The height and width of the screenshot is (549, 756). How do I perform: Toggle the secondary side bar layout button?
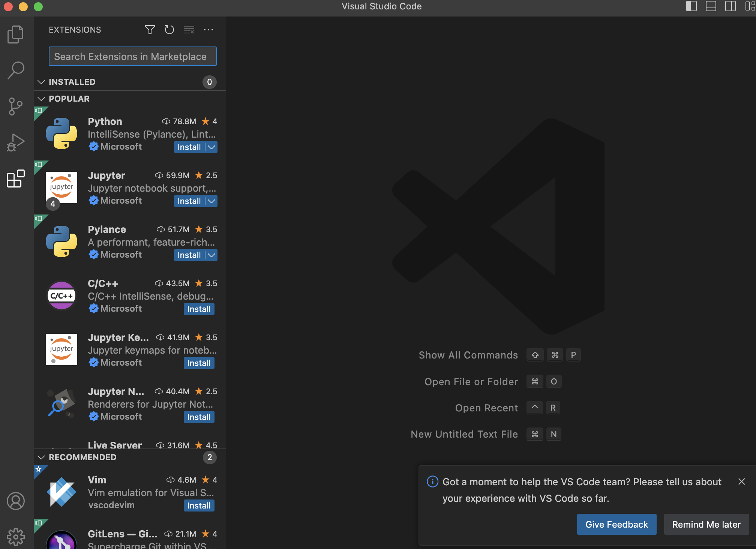coord(730,6)
